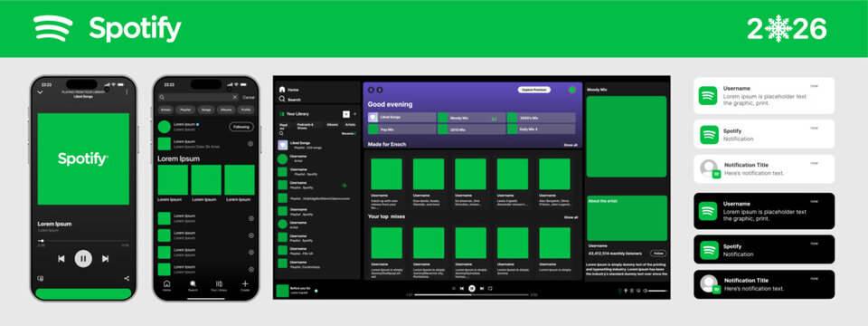868x326 pixels.
Task: Open the three-dot menu on the now-playing phone
Action: (127, 92)
